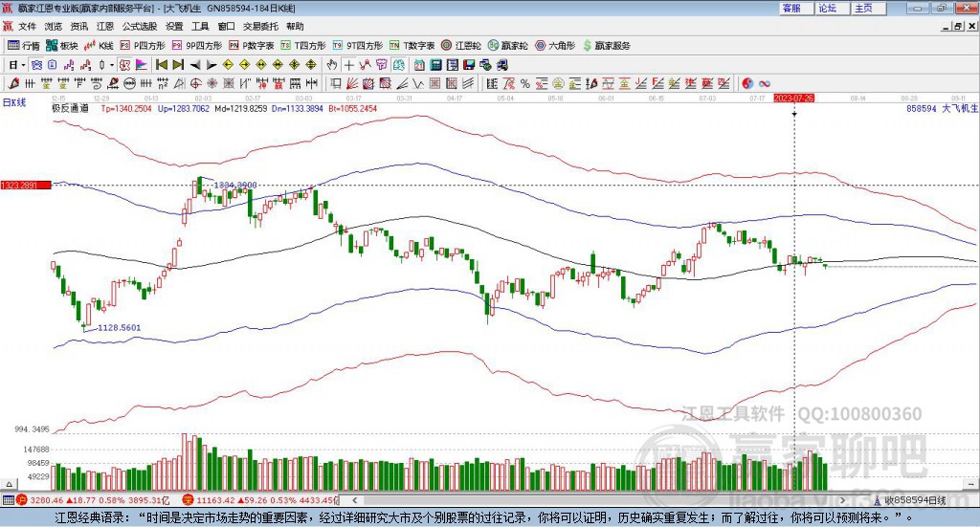Open the calculator icon
Viewport: 980px width, 527px height.
click(x=436, y=65)
